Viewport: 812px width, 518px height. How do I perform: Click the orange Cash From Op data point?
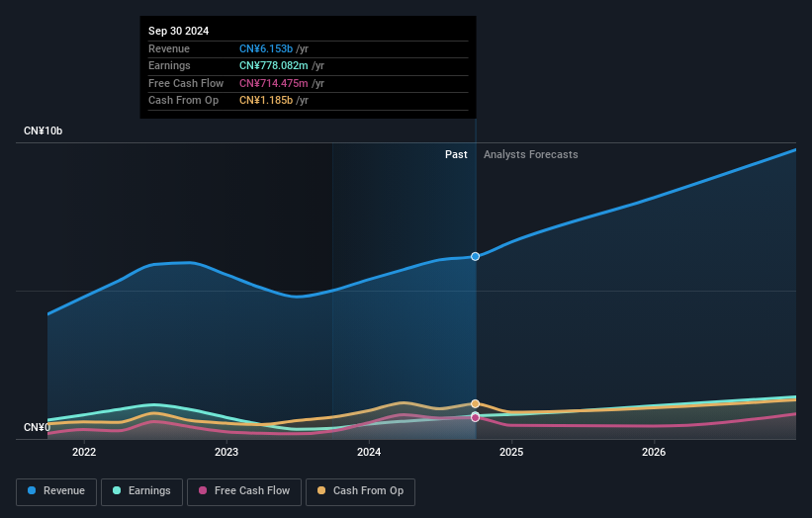click(475, 403)
